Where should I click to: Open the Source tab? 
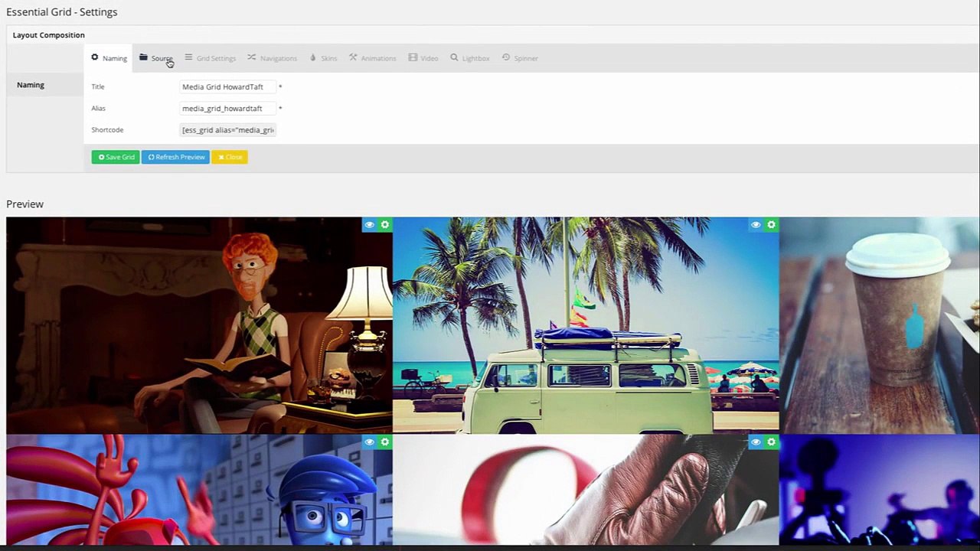pos(156,58)
